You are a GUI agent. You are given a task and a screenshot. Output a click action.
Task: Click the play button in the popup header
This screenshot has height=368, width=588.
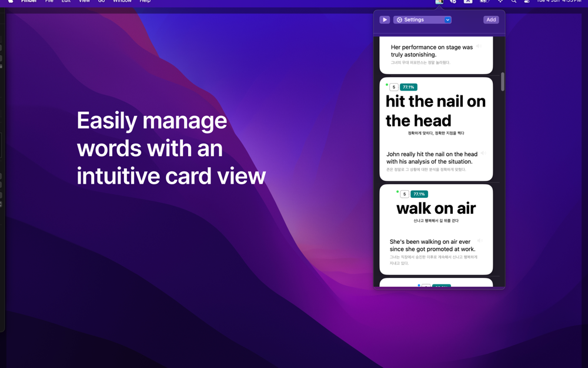tap(385, 19)
